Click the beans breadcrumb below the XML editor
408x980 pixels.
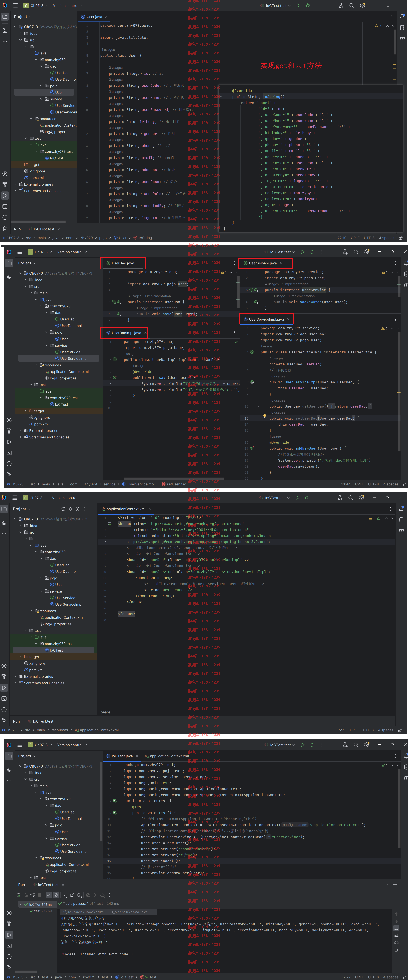105,712
